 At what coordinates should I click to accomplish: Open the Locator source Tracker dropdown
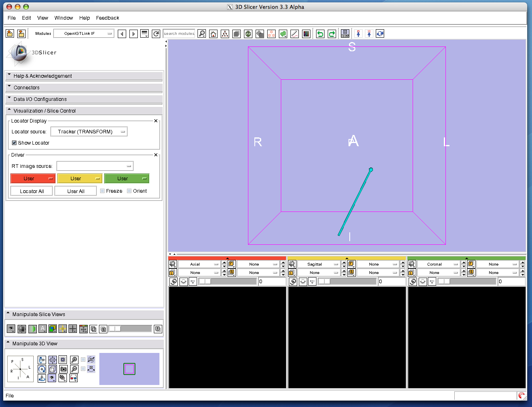coord(89,132)
